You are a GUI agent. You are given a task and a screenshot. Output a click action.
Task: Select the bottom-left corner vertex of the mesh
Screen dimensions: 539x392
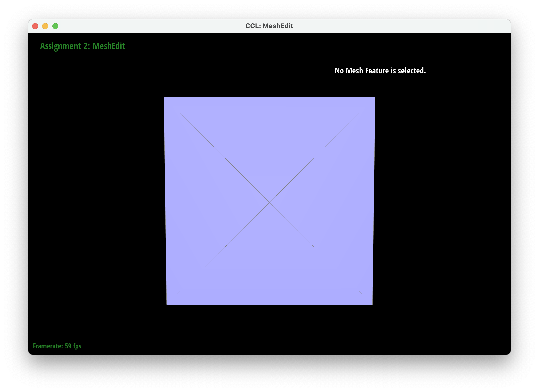167,305
